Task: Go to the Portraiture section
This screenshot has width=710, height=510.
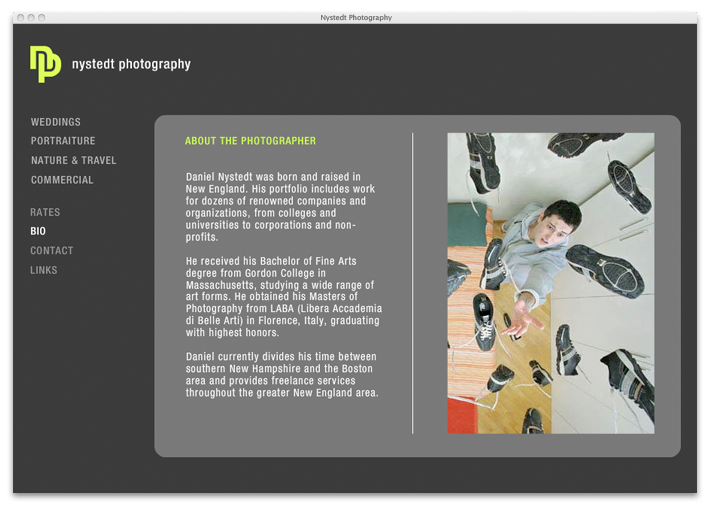Action: 63,141
